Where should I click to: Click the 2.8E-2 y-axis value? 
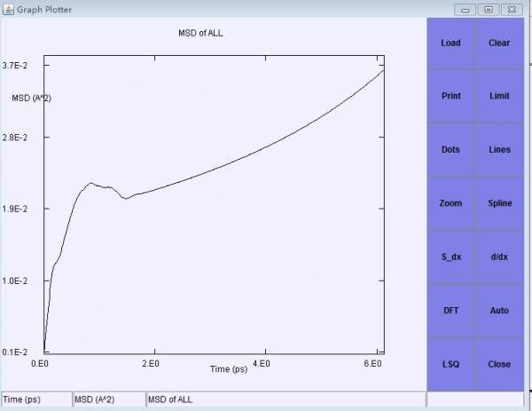(14, 138)
